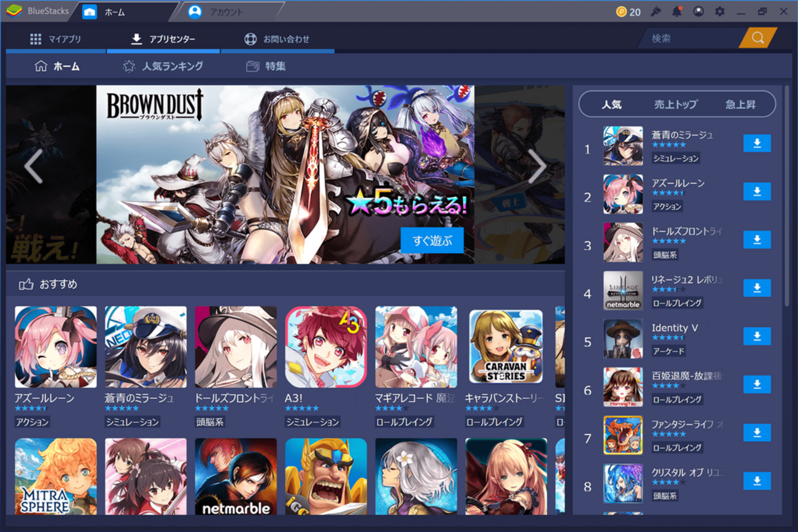This screenshot has width=798, height=532.
Task: Download Identity V from the ranking list
Action: (757, 336)
